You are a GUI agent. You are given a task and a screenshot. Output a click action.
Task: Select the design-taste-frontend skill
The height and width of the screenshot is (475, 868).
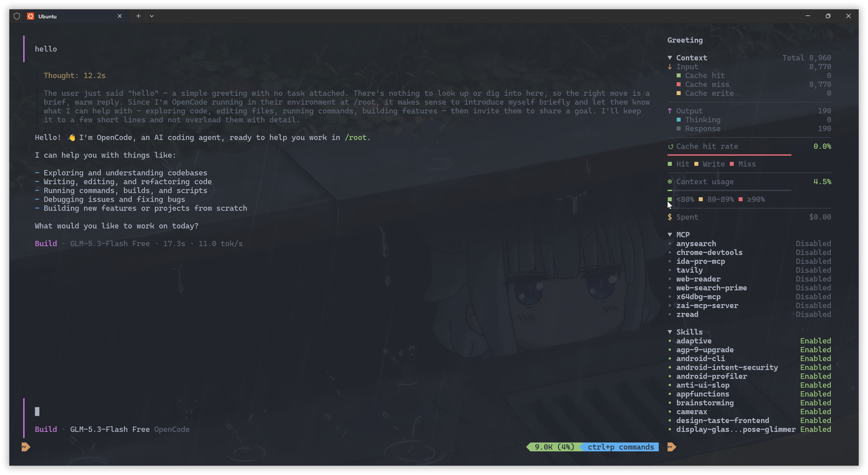pos(749,420)
